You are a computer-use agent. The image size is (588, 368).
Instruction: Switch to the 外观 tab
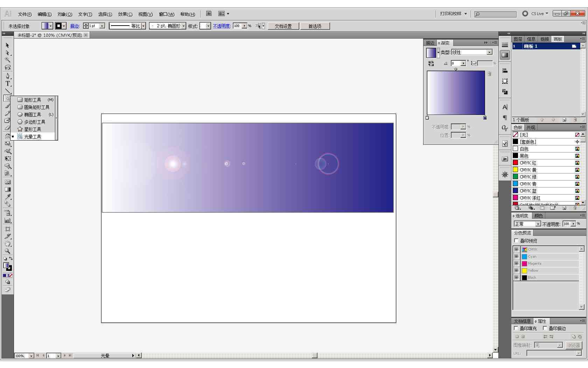(x=531, y=127)
